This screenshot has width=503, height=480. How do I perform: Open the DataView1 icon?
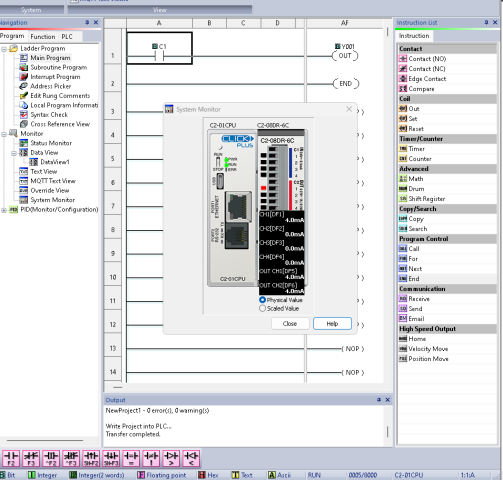pos(34,162)
